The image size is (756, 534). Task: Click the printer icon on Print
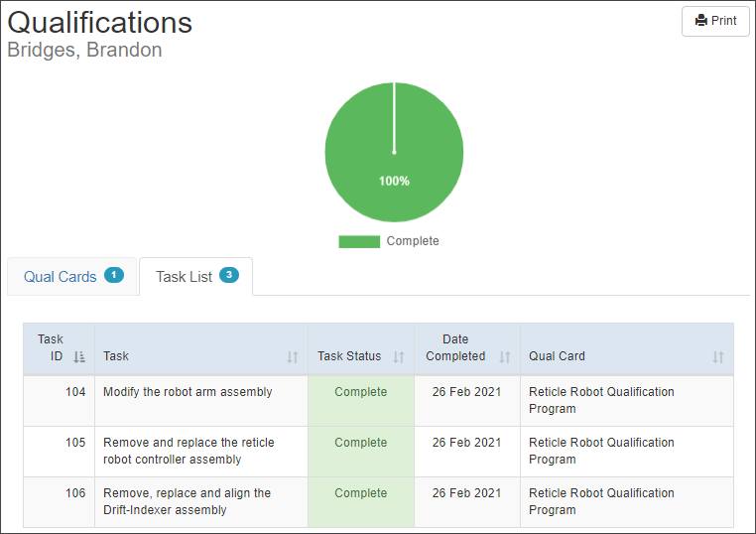(701, 21)
